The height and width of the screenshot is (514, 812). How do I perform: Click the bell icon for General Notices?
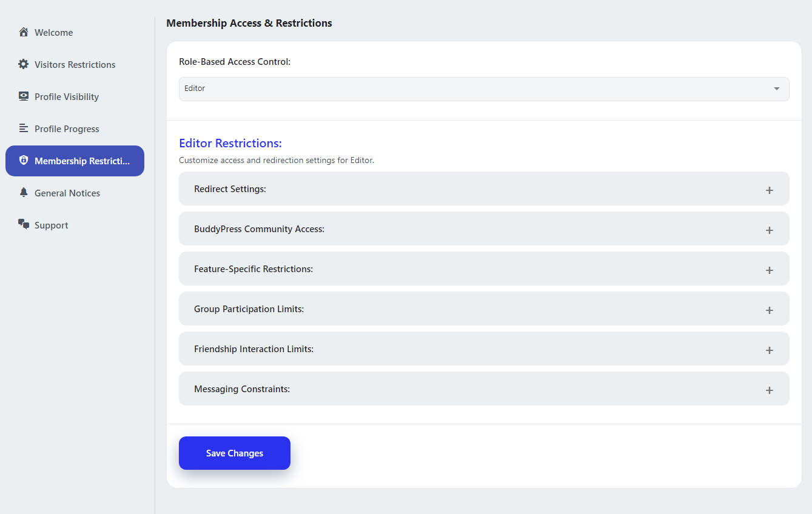pos(24,193)
